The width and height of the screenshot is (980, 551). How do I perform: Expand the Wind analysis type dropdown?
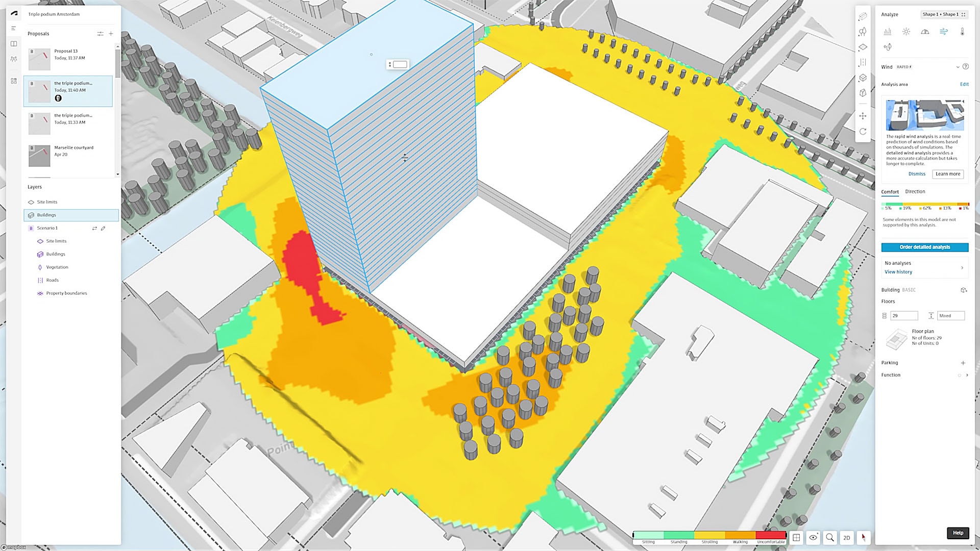tap(958, 67)
